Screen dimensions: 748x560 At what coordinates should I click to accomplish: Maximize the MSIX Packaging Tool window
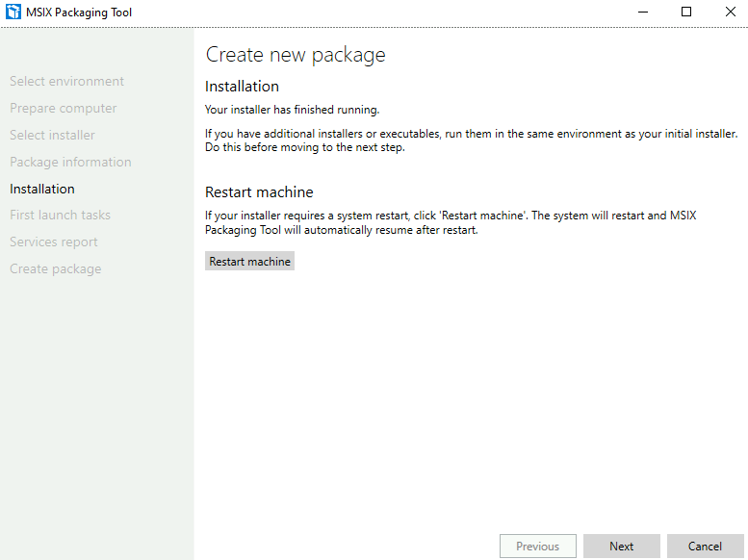[686, 12]
